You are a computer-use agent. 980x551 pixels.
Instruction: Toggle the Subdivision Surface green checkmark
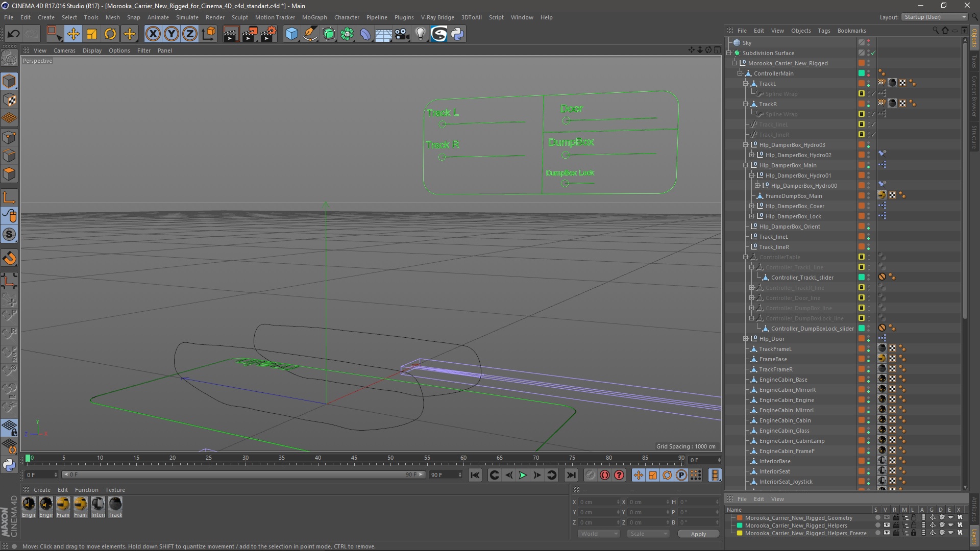(873, 53)
